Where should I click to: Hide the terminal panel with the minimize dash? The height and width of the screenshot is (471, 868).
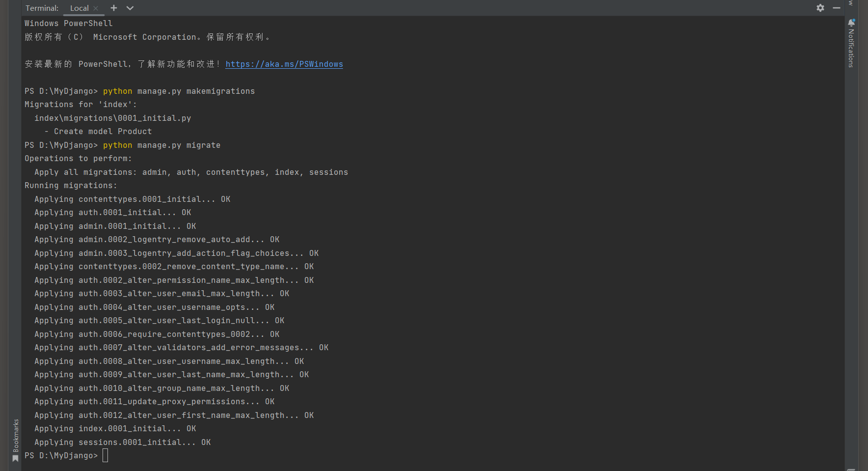point(837,8)
